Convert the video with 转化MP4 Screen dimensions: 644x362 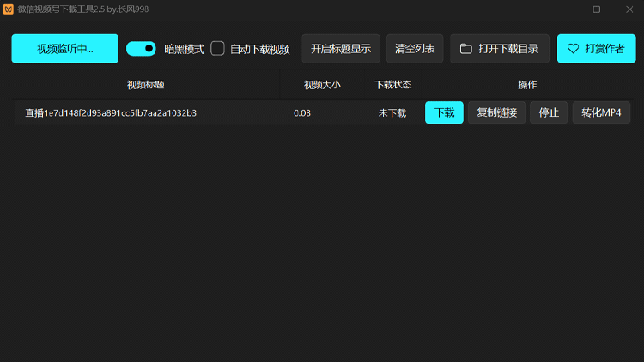point(601,112)
